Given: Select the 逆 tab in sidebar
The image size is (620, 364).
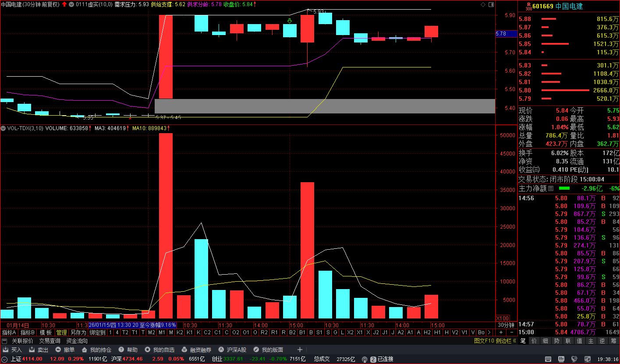Looking at the screenshot, I should pyautogui.click(x=602, y=341).
